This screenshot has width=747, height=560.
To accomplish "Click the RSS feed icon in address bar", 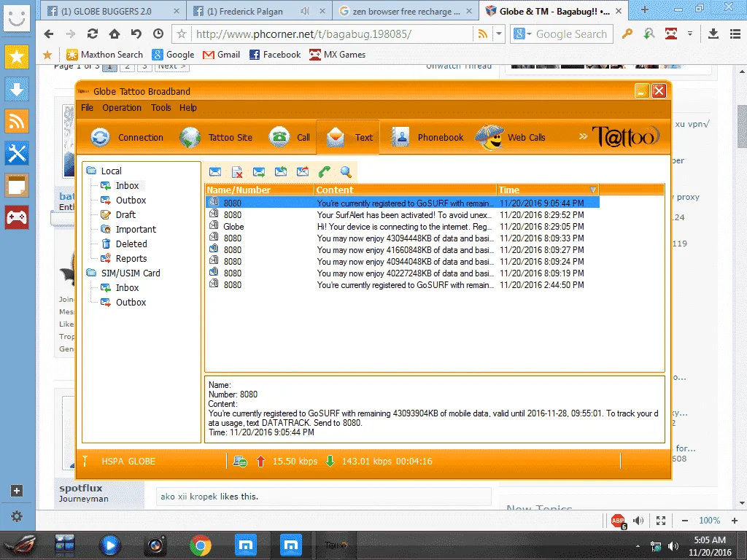I will 483,34.
